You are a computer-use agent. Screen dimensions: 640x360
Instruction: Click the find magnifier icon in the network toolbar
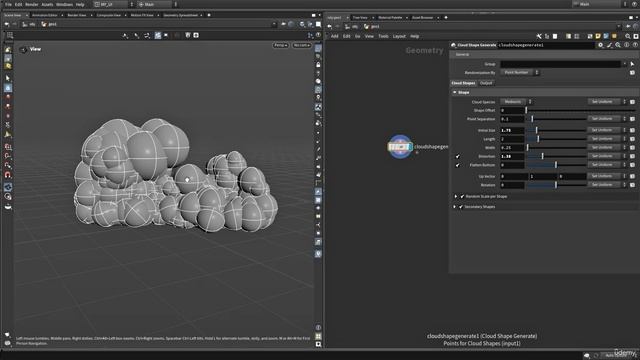(x=628, y=36)
